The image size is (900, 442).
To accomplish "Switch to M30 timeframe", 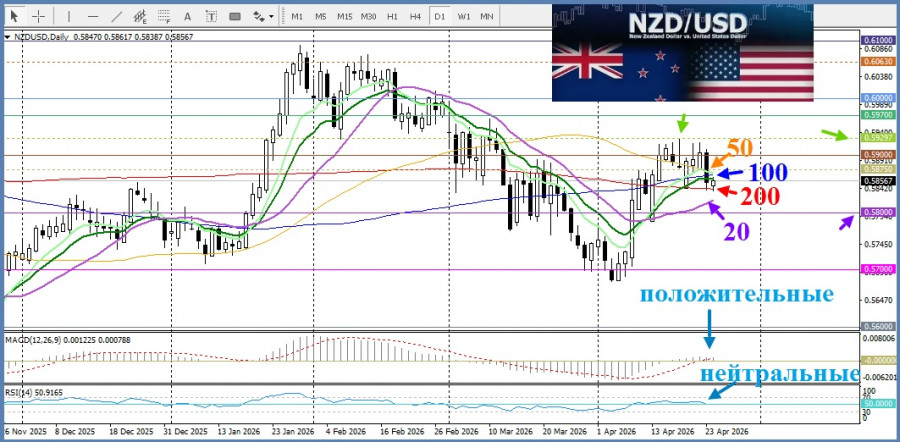I will [368, 17].
